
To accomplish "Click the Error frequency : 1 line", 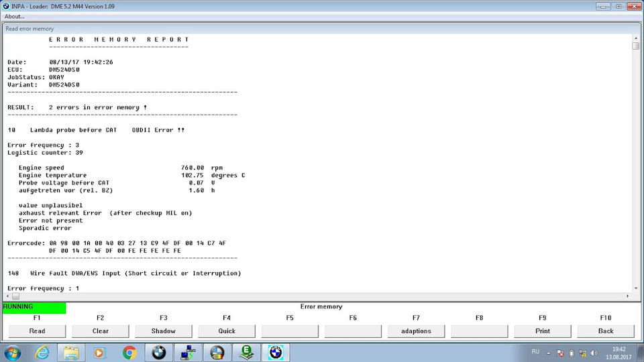I will coord(44,288).
